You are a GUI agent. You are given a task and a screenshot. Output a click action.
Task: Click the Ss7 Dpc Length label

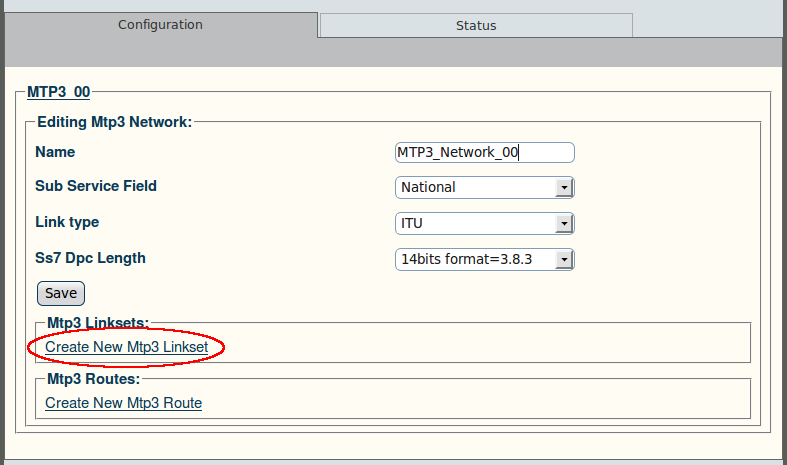tap(90, 258)
